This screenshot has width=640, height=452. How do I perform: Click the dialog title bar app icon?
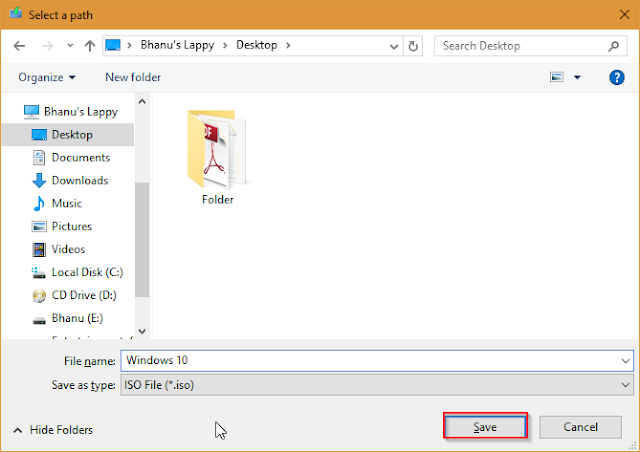[16, 13]
